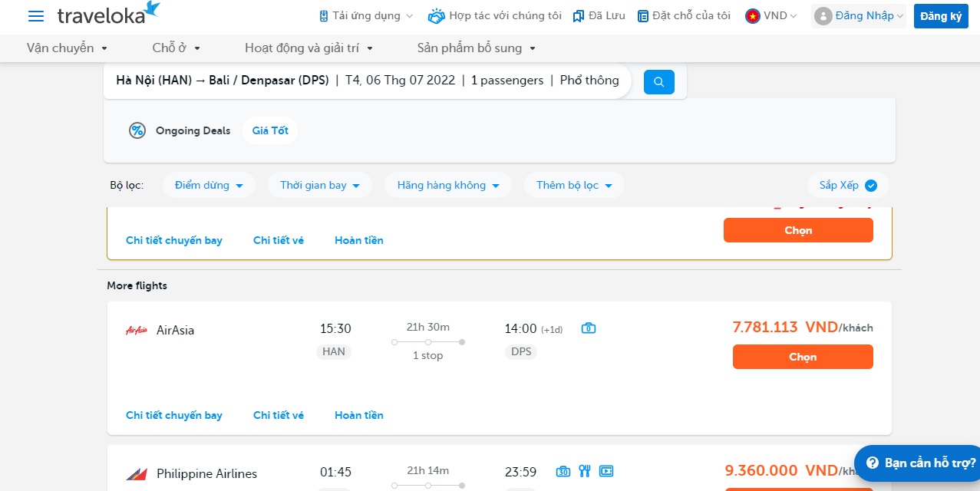The width and height of the screenshot is (980, 491).
Task: Select the Giá Tốt deal chip
Action: (x=270, y=130)
